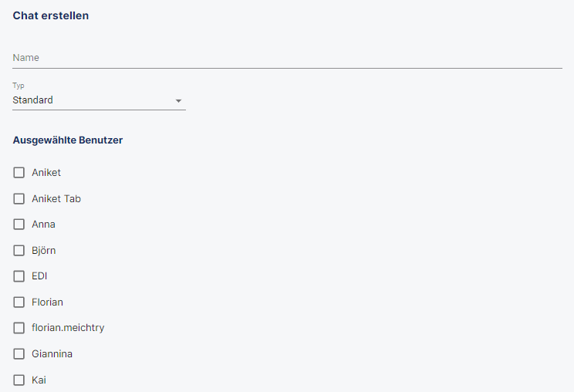
Task: Check the Kai user checkbox
Action: pos(19,380)
